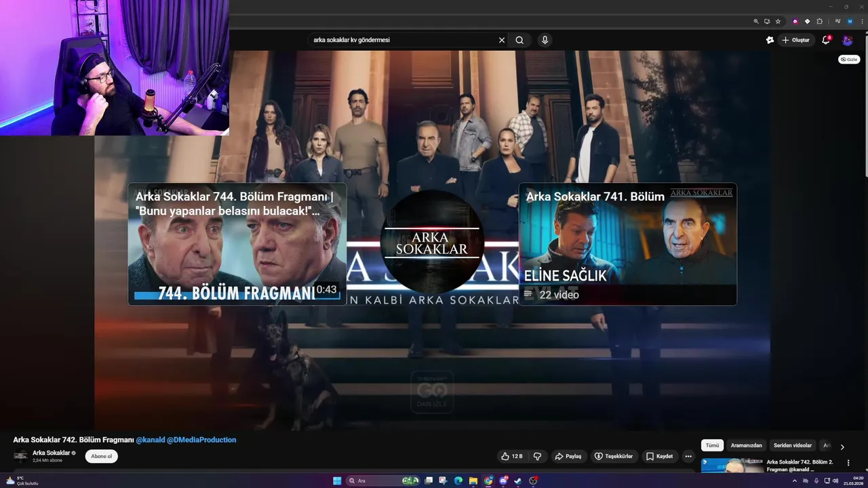Open Chrome zoom magnifier in address bar

(x=756, y=21)
